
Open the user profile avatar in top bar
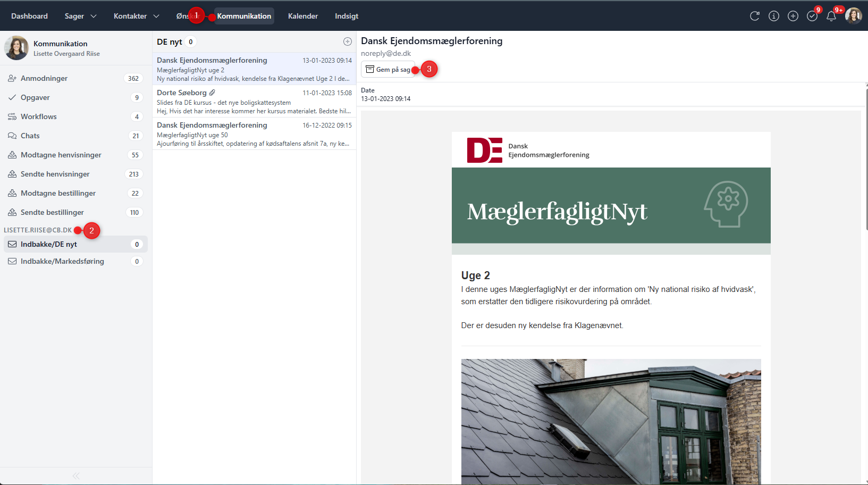[x=854, y=16]
